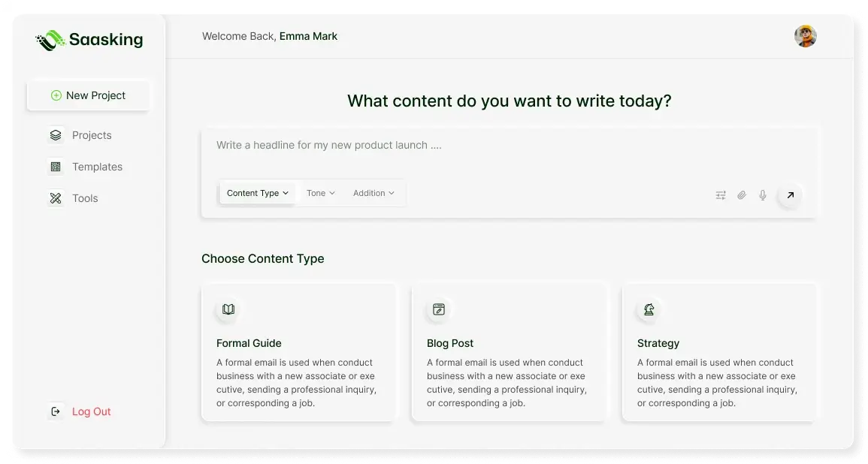Expand the Tone dropdown

pyautogui.click(x=320, y=193)
